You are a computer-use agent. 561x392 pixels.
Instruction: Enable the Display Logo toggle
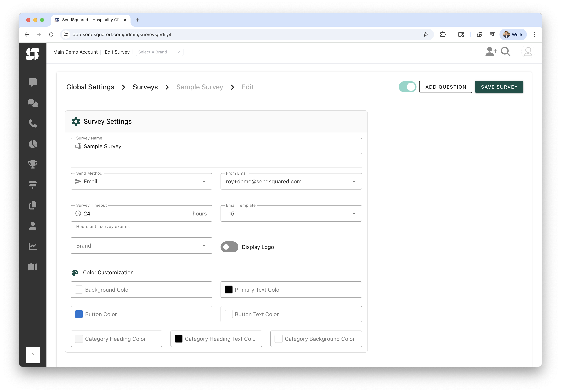(229, 247)
